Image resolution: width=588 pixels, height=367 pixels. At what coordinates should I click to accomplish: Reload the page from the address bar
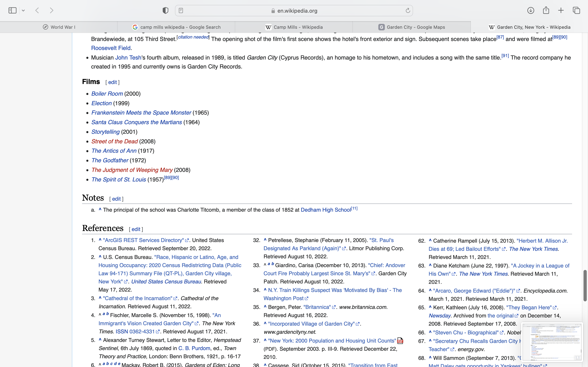tap(408, 10)
